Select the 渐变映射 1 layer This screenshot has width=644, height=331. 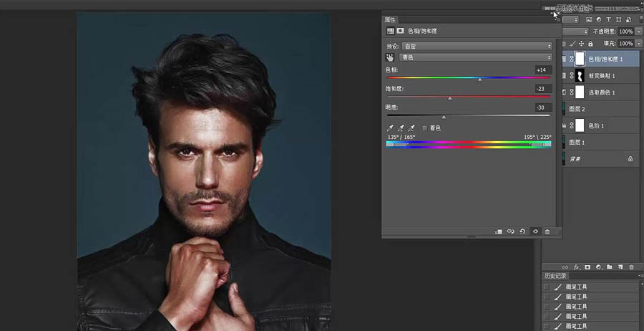pyautogui.click(x=601, y=76)
